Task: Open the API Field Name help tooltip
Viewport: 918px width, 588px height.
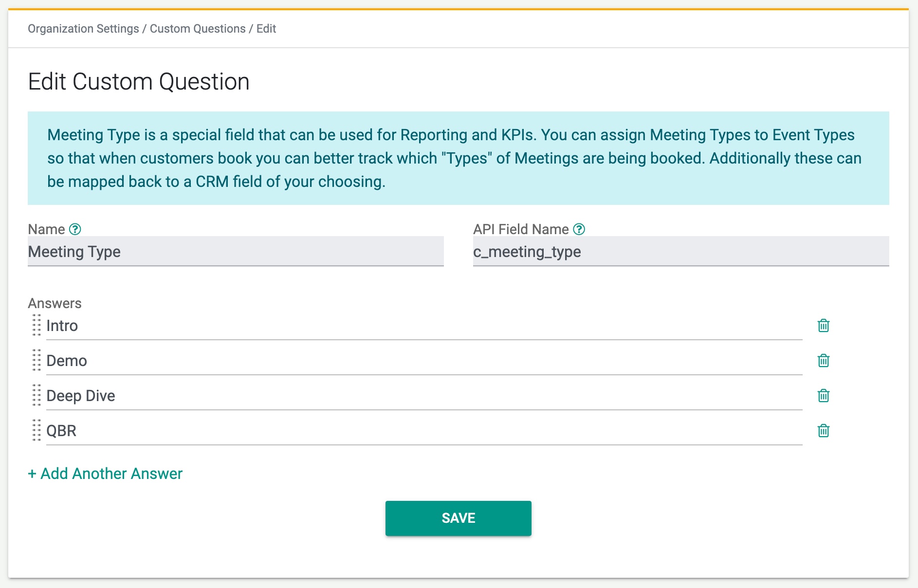Action: pos(579,229)
